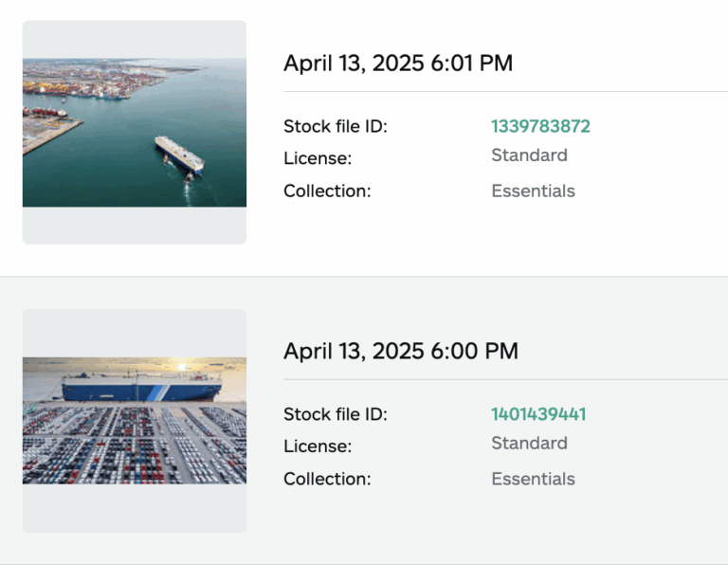Click the 'License:' label in the second entry

coord(318,447)
